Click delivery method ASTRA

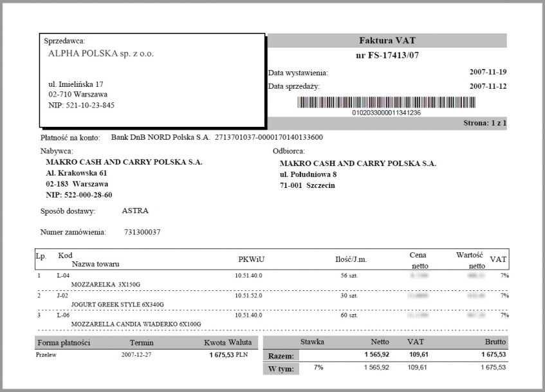[x=135, y=210]
